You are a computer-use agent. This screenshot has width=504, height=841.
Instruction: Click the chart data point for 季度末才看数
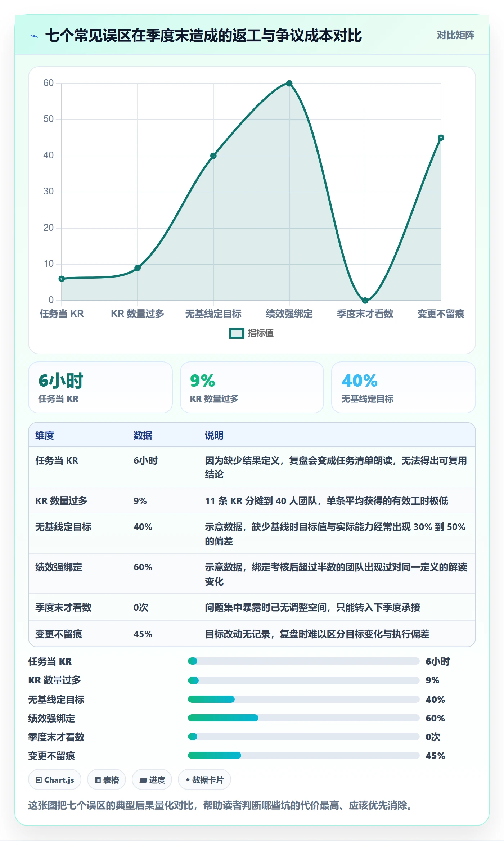365,300
